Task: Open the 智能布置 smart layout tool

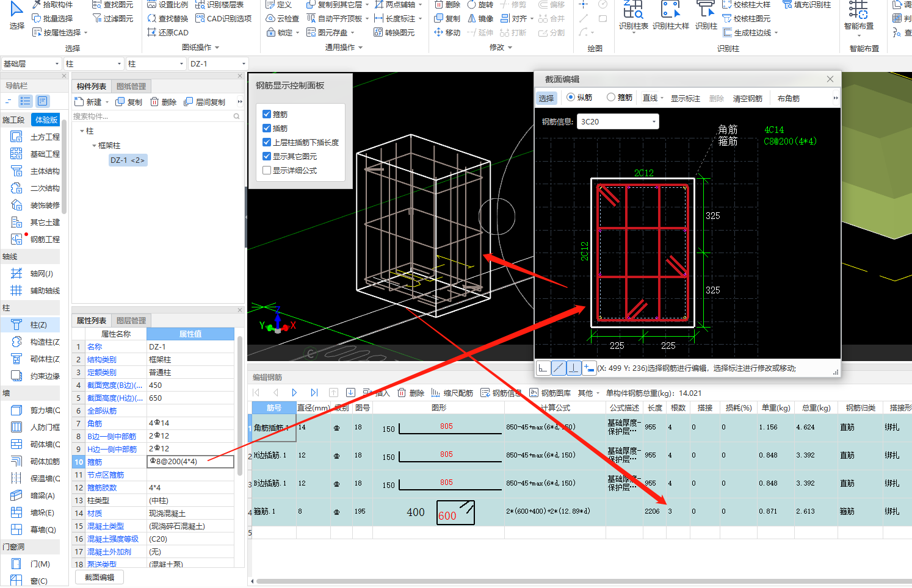Action: pyautogui.click(x=858, y=15)
